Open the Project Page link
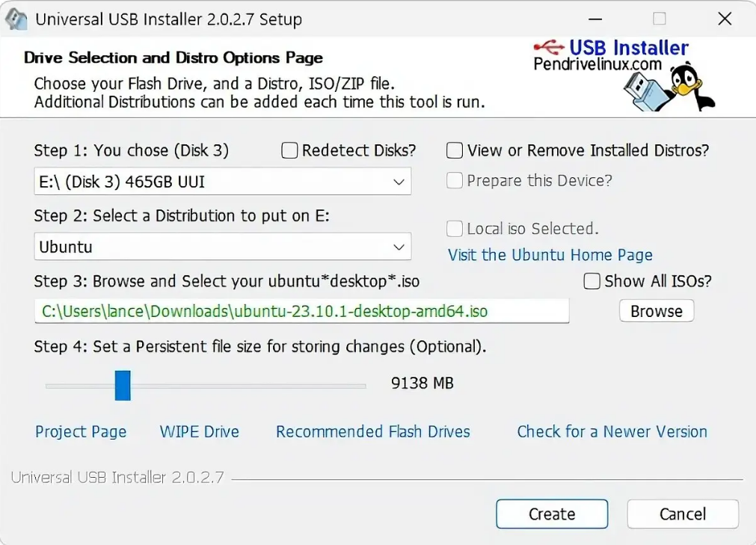Viewport: 756px width, 545px height. point(81,432)
